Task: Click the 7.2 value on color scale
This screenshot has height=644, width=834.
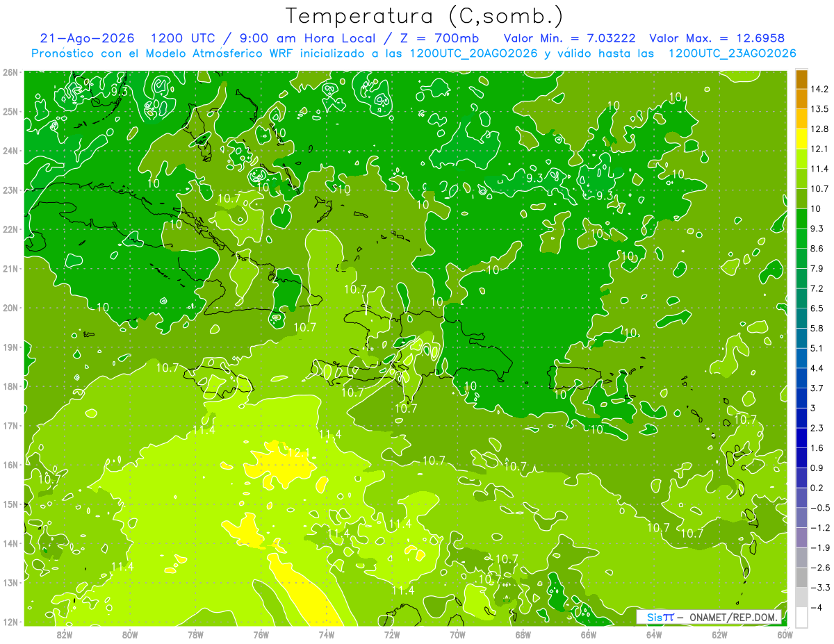Action: [817, 288]
